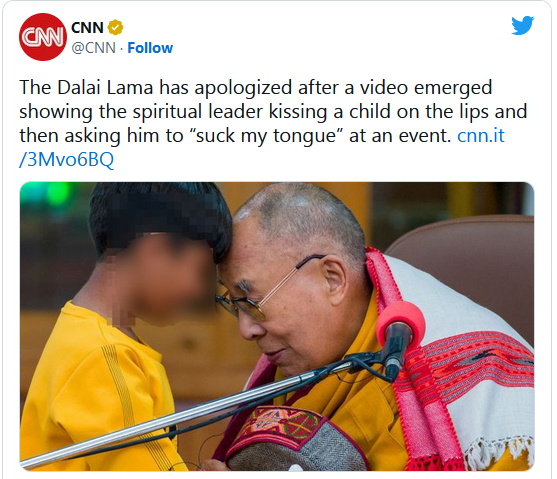
Task: Click the words "at an event"
Action: tap(400, 135)
